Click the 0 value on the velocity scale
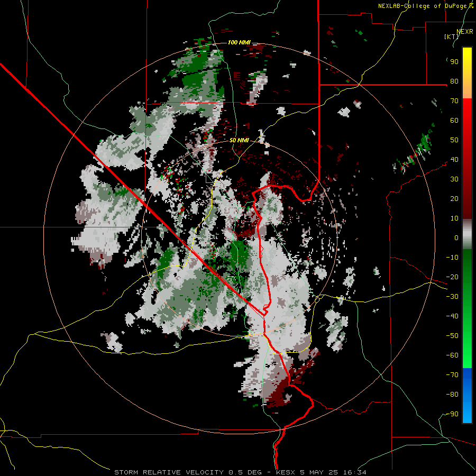Image resolution: width=476 pixels, height=476 pixels. click(x=456, y=238)
